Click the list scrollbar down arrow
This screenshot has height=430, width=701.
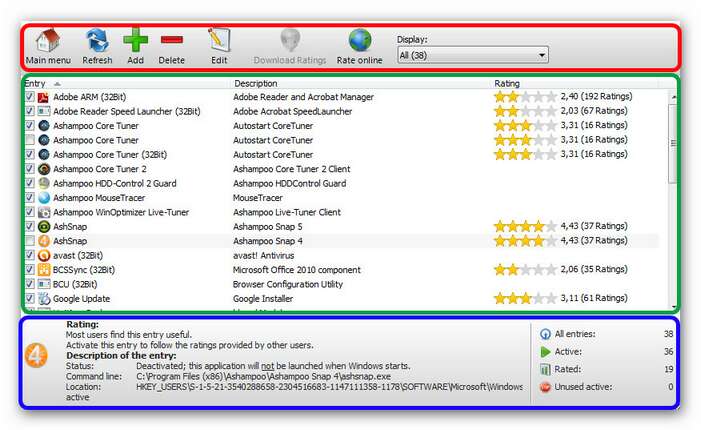673,307
